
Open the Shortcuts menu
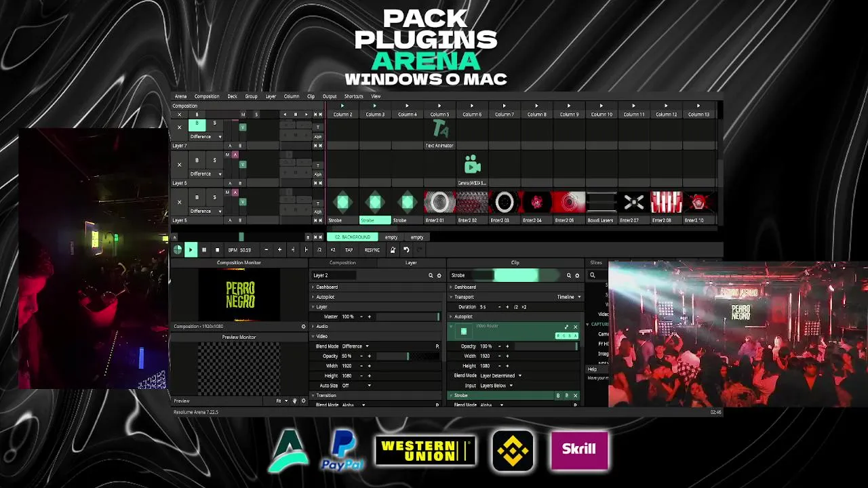(353, 96)
